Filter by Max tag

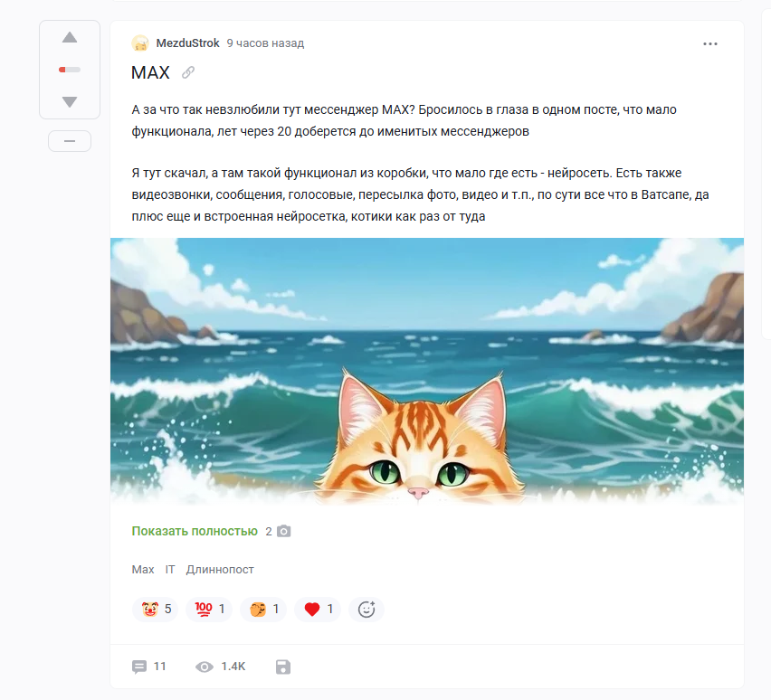143,569
